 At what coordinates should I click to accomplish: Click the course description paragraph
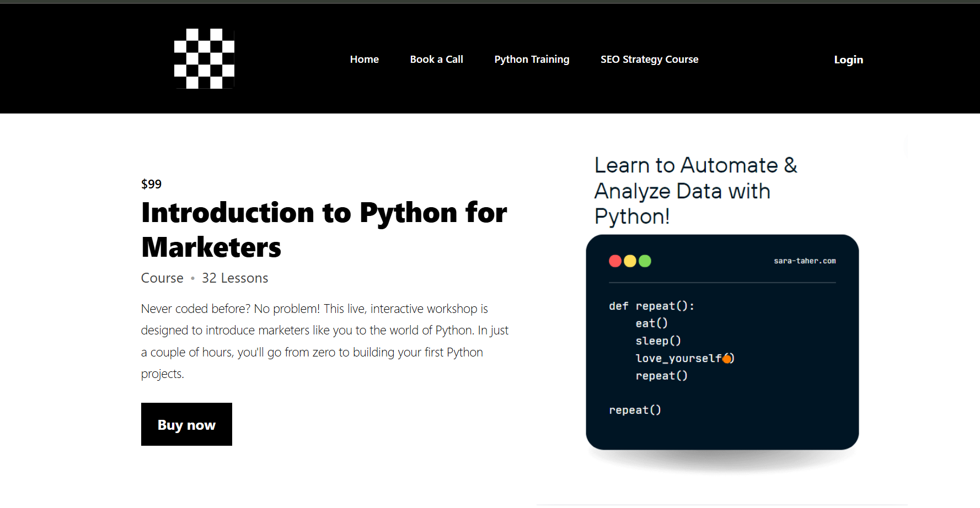pos(325,341)
